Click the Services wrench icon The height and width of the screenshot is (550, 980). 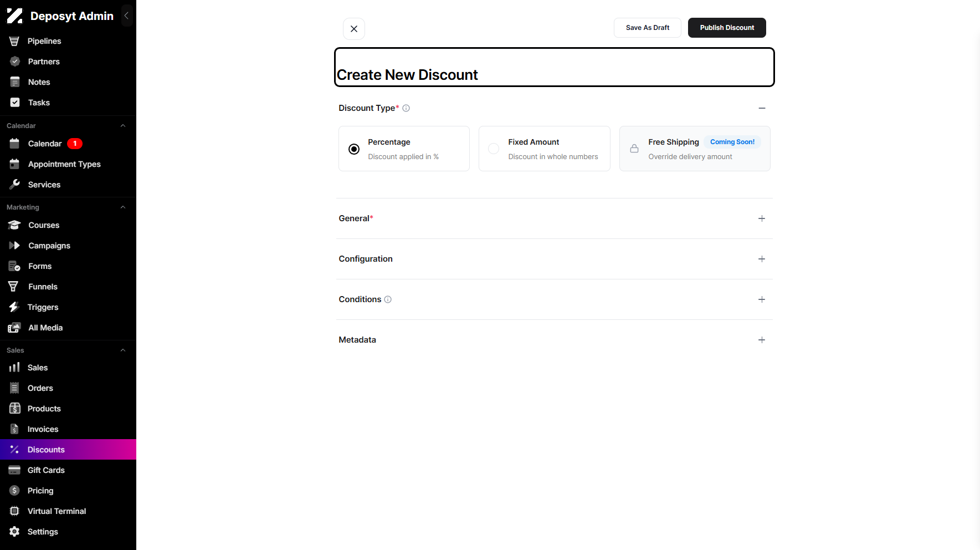[x=15, y=185]
